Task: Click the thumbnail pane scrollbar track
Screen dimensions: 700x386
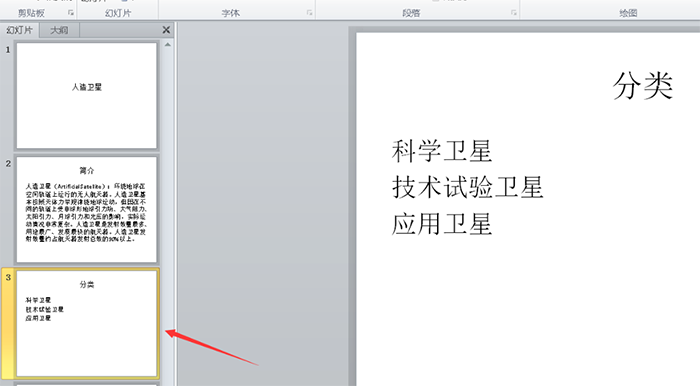Action: [167, 214]
